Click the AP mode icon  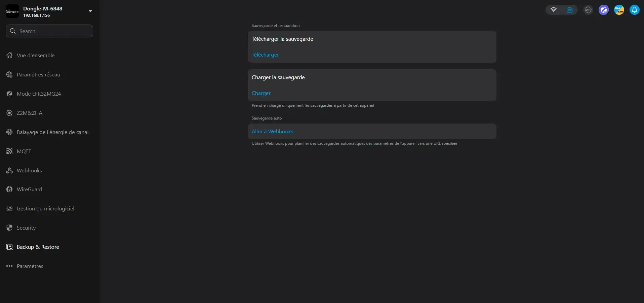[x=588, y=10]
